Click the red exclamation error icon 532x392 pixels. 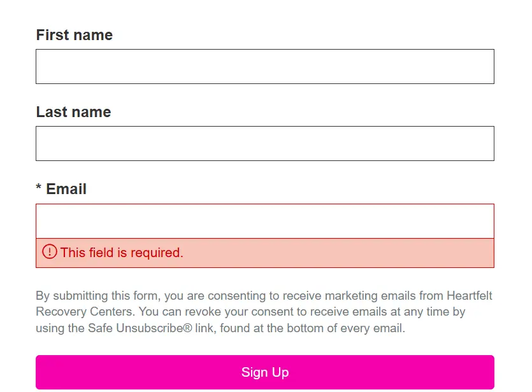(x=50, y=252)
